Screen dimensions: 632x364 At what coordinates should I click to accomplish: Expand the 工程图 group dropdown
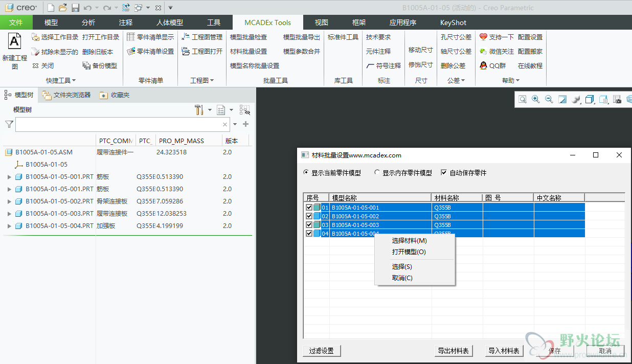click(x=202, y=80)
